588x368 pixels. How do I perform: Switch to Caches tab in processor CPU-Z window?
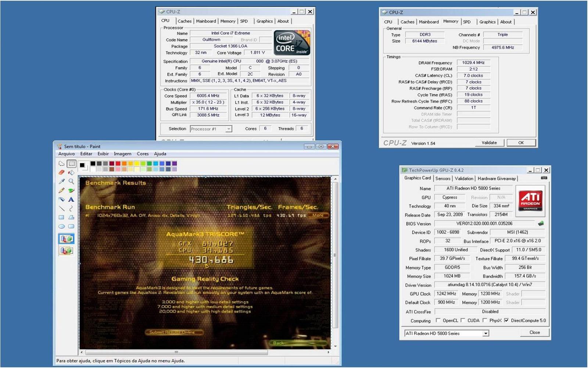(x=184, y=21)
